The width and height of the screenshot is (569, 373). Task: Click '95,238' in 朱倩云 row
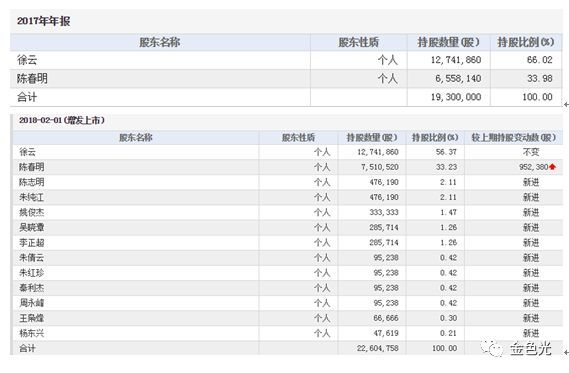[386, 258]
